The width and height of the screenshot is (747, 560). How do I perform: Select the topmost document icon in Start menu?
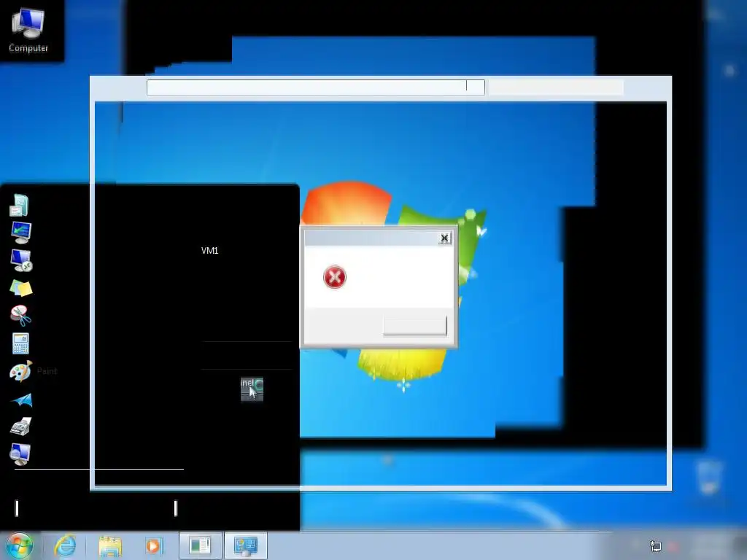[19, 205]
